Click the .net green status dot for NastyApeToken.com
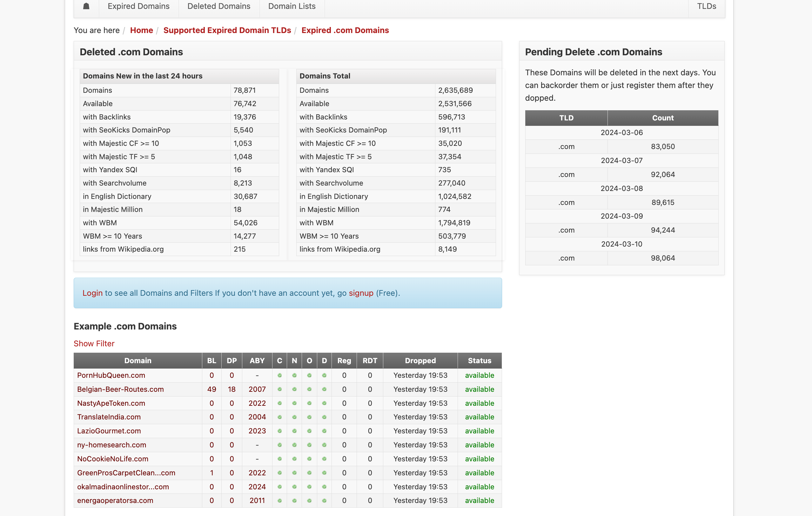 pyautogui.click(x=294, y=403)
